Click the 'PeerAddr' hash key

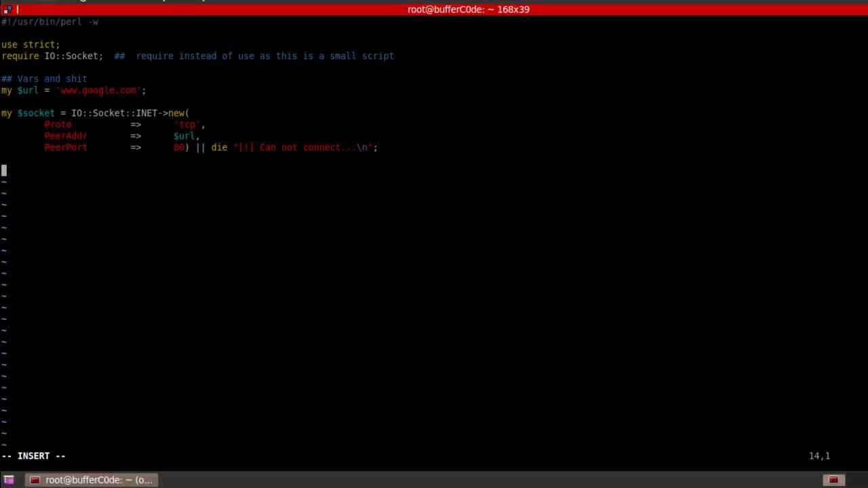(x=66, y=136)
